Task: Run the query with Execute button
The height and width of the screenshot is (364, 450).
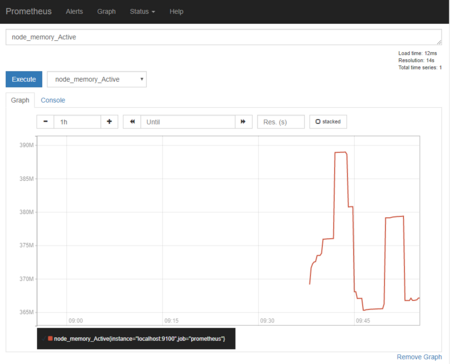Action: (x=24, y=79)
